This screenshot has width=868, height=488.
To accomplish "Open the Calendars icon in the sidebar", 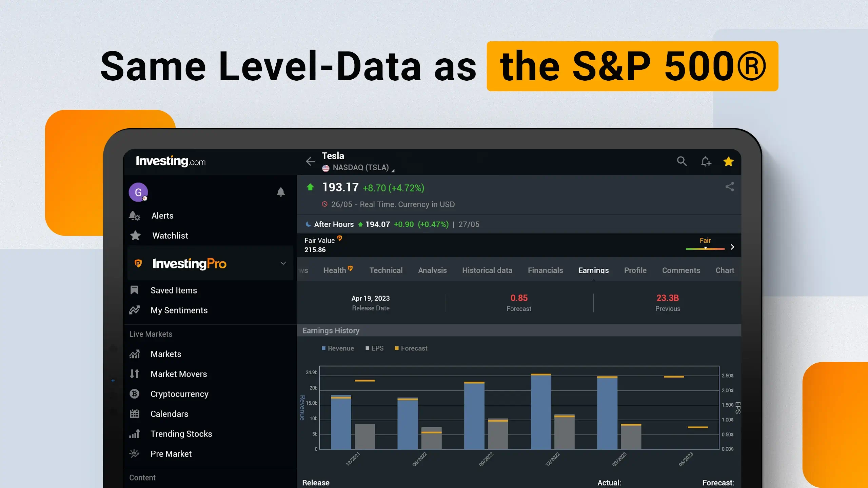I will pyautogui.click(x=135, y=414).
